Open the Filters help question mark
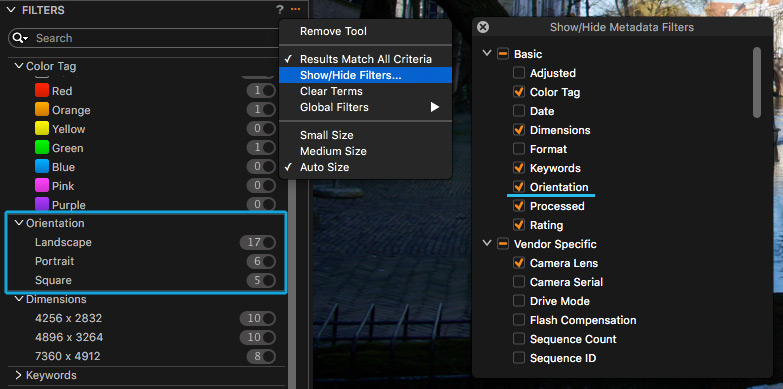 (280, 9)
